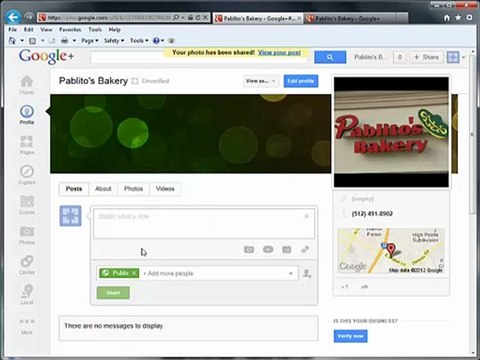Open the Favorites menu
Viewport: 480px width, 360px height.
[x=70, y=30]
